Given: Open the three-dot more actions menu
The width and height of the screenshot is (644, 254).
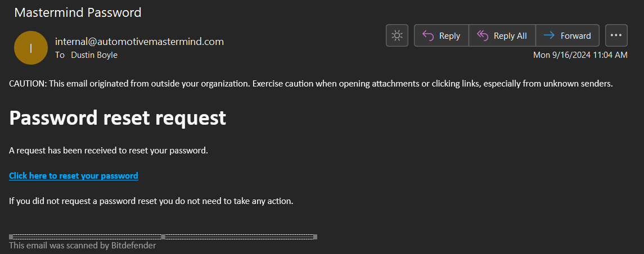Looking at the screenshot, I should point(616,36).
